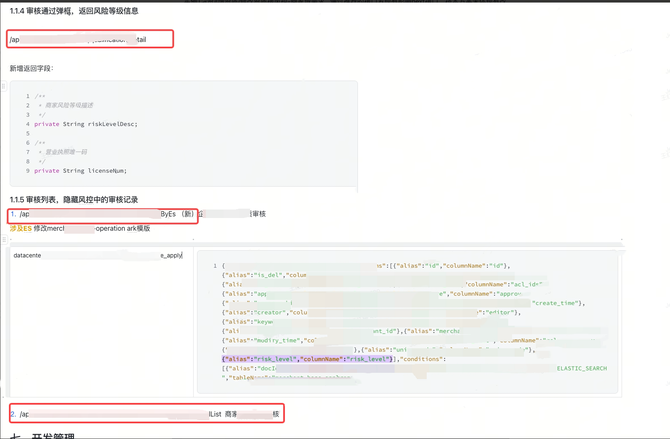Image resolution: width=670 pixels, height=439 pixels.
Task: Click the operation ark模版 text
Action: pyautogui.click(x=122, y=229)
